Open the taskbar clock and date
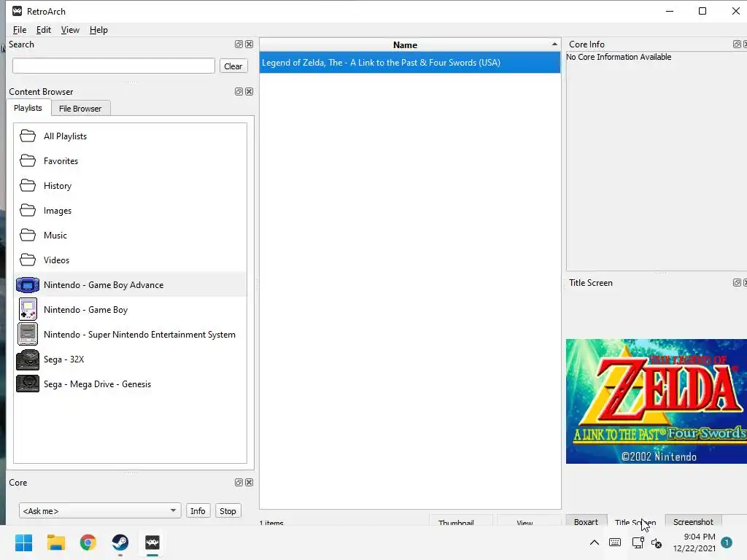The image size is (747, 560). [694, 542]
